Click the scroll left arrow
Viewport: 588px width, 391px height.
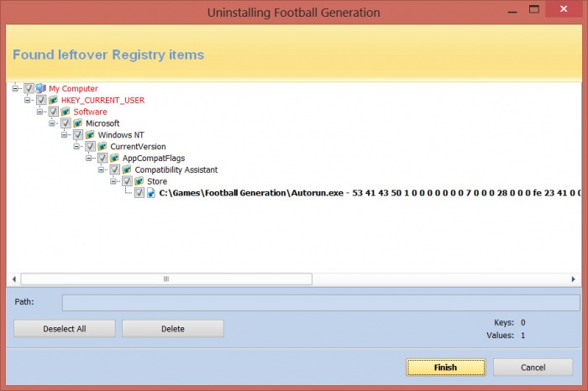14,279
